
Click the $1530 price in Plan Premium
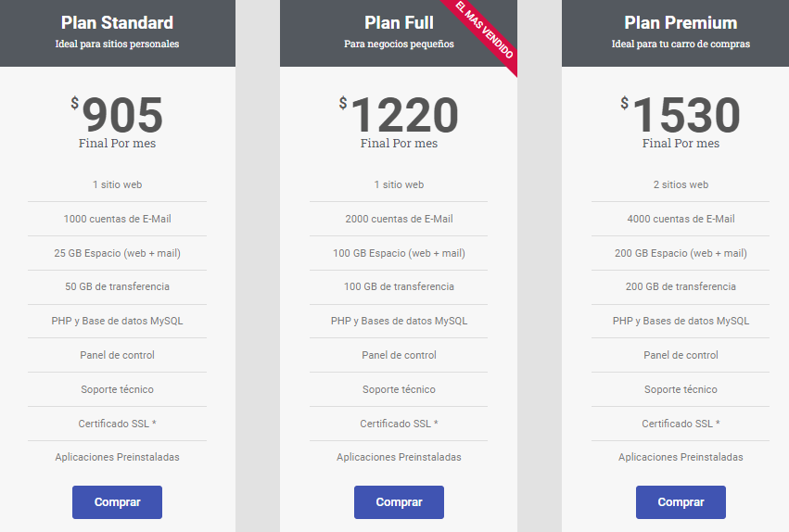681,115
